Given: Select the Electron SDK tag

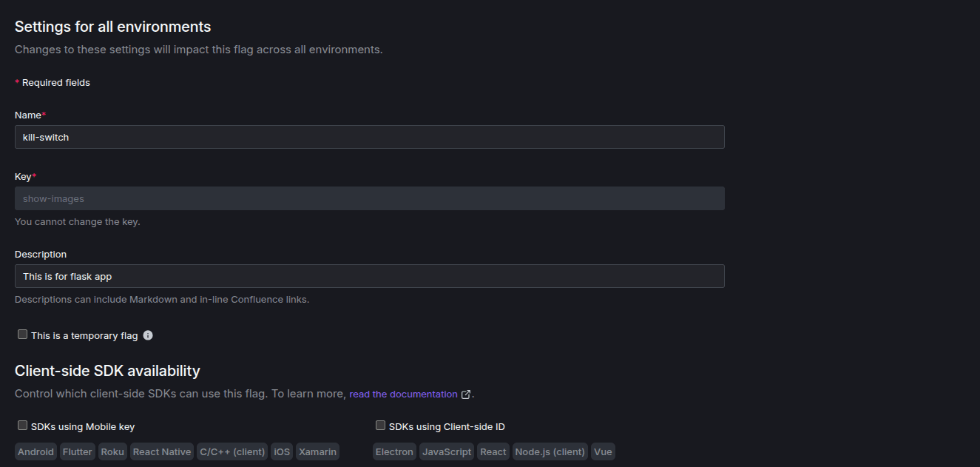Looking at the screenshot, I should click(394, 451).
